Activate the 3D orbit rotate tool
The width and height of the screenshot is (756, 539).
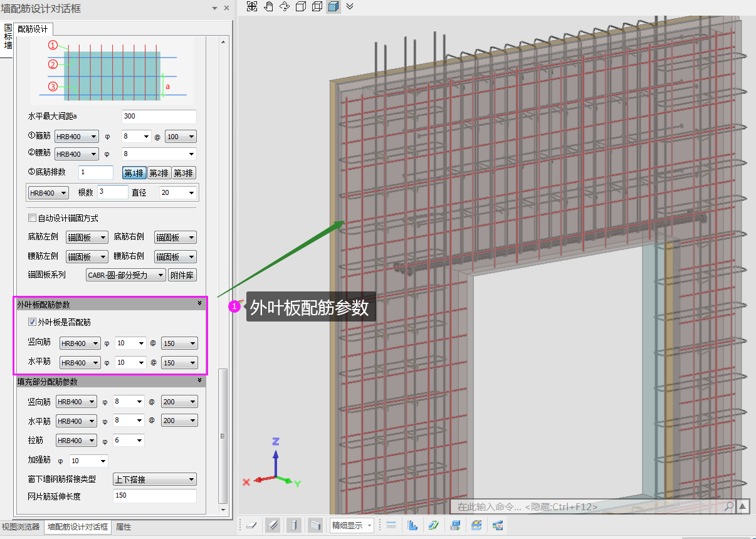(x=285, y=6)
